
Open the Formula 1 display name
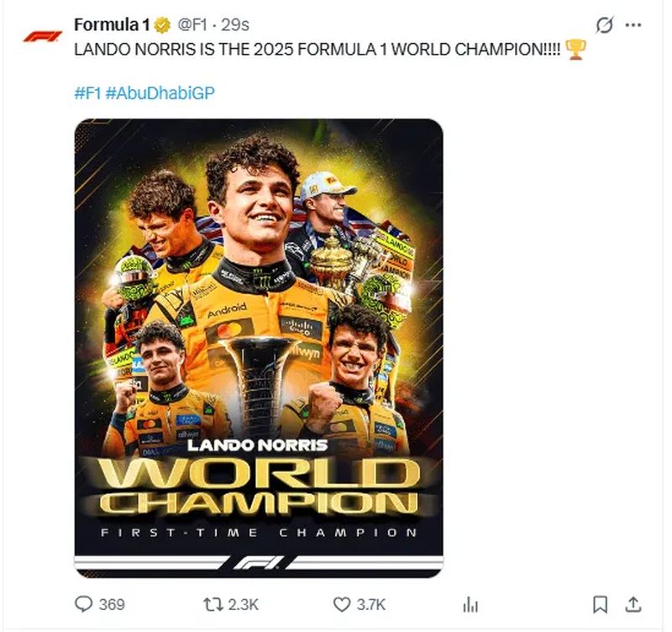click(111, 25)
